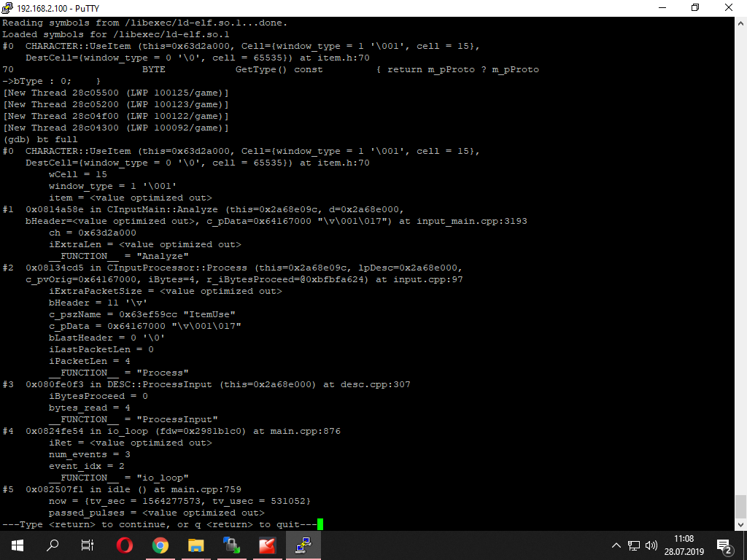Image resolution: width=747 pixels, height=560 pixels.
Task: Show calendar from clock 11:08 28.07.2019
Action: [684, 545]
